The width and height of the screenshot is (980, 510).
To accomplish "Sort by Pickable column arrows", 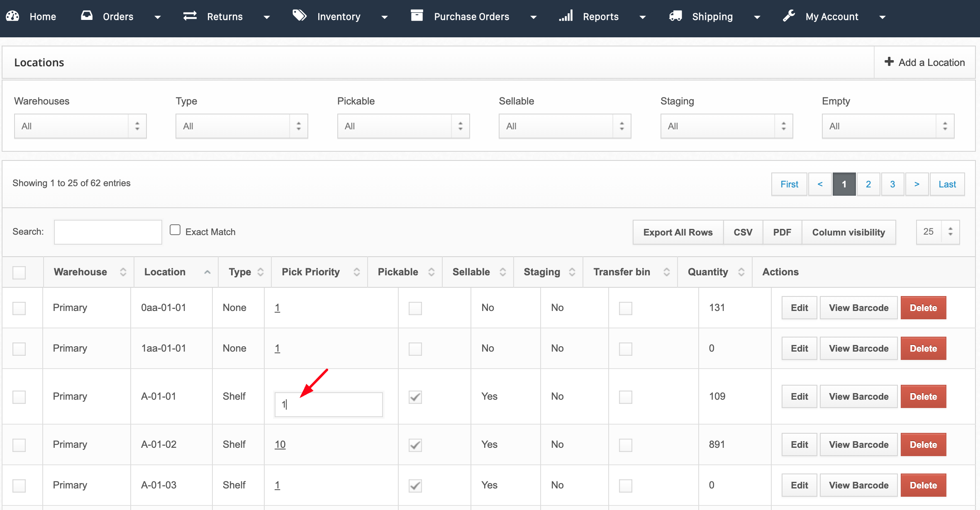I will click(x=431, y=272).
